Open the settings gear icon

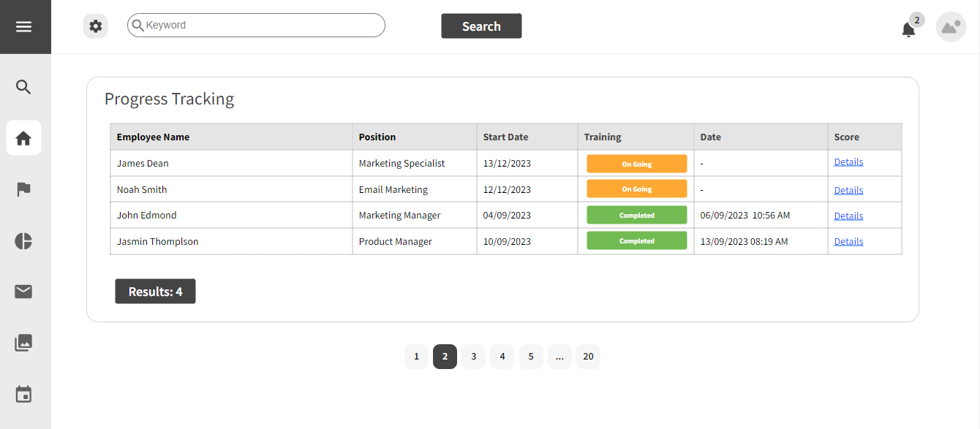(95, 25)
